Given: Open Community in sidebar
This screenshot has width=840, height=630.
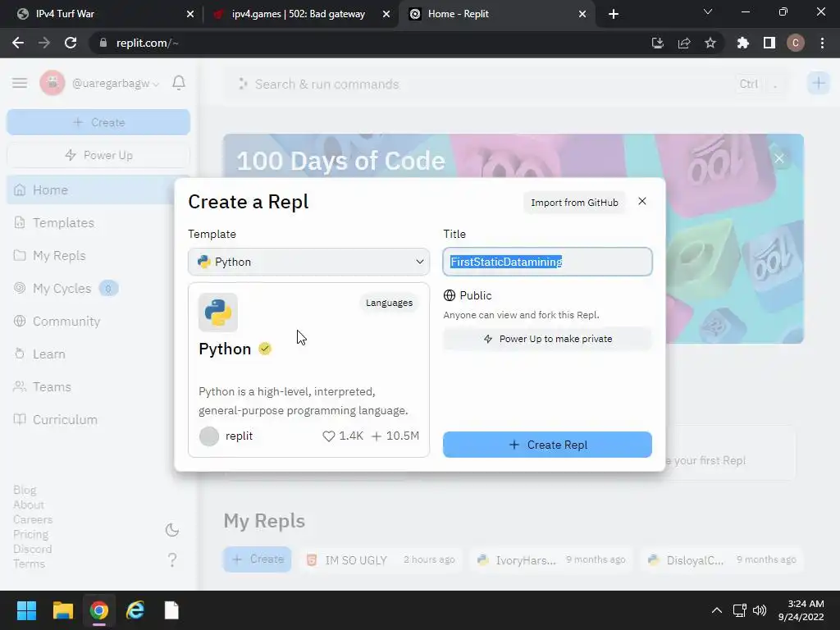Looking at the screenshot, I should point(98,322).
